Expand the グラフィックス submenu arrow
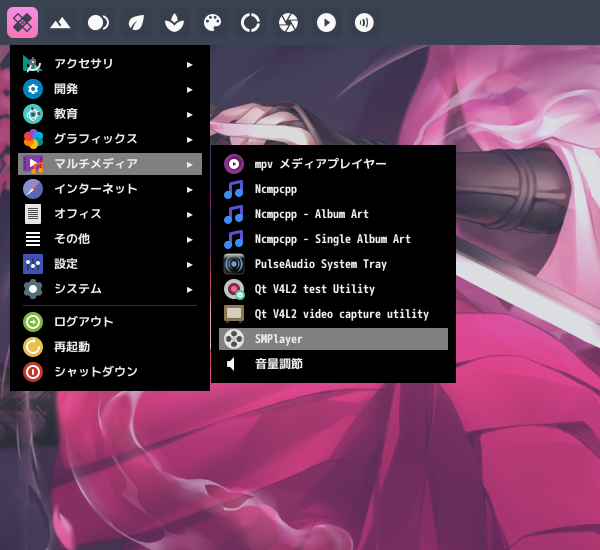Screen dimensions: 600x550 189,140
